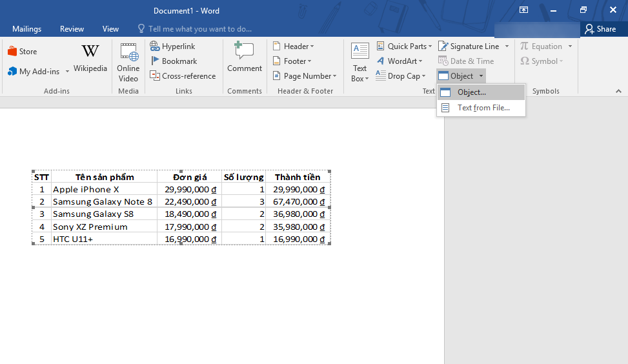Screen dimensions: 628x364
Task: Click the 'STT' header cell
Action: 42,177
